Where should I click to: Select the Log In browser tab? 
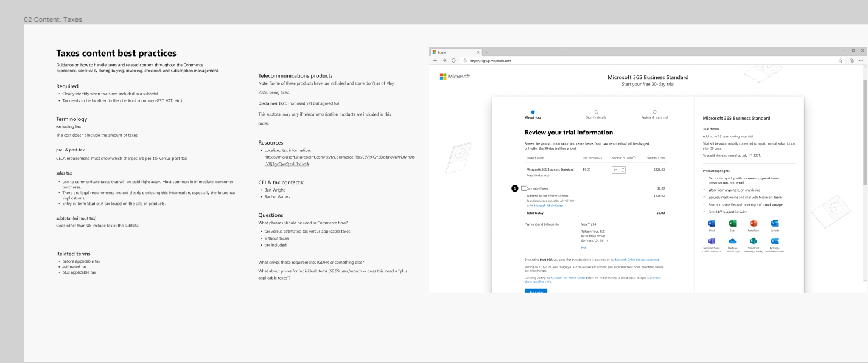click(457, 52)
